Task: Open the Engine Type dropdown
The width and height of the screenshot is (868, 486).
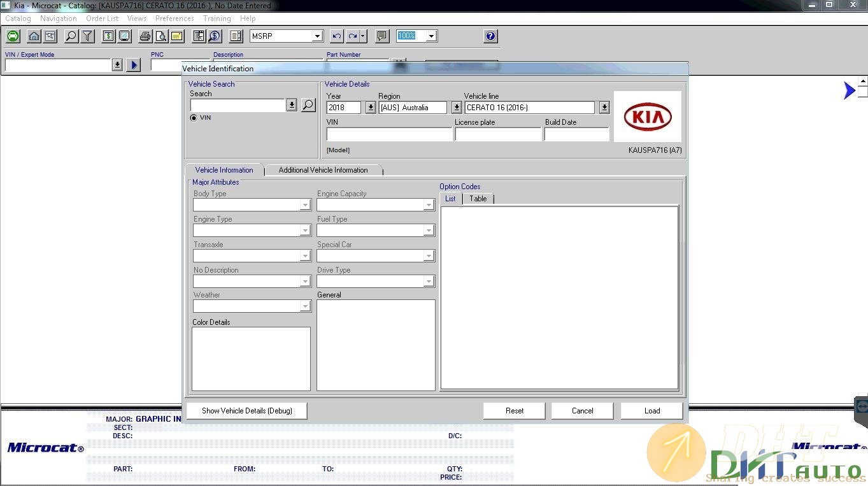Action: point(305,231)
